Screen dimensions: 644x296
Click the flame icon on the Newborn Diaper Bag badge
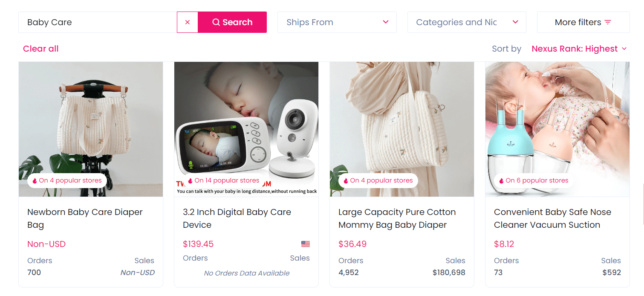point(35,181)
